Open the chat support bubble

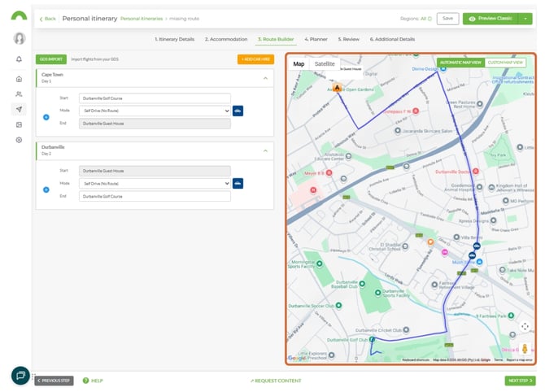[x=20, y=376]
